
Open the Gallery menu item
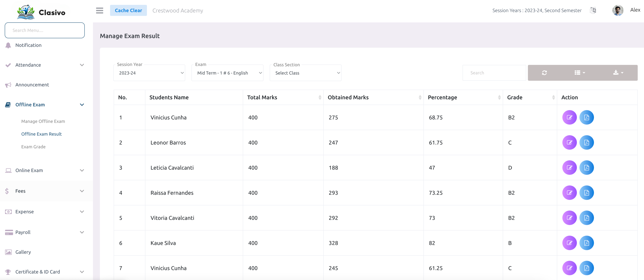pos(23,252)
